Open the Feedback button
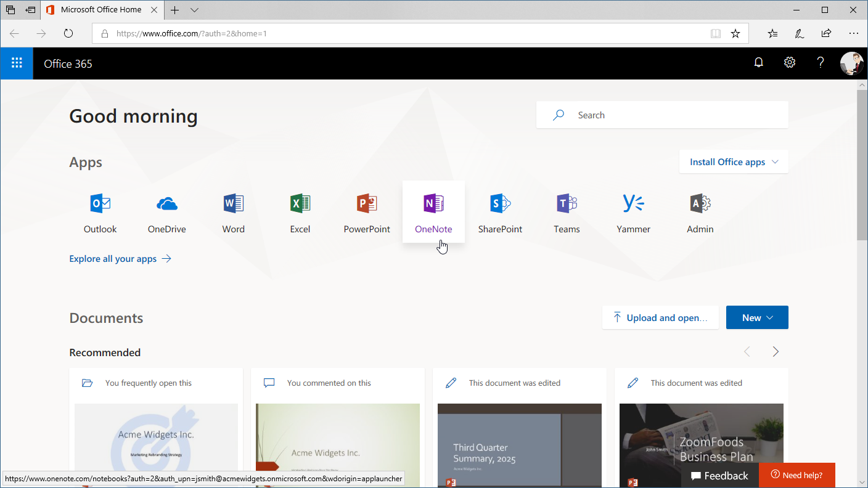The image size is (868, 488). (720, 476)
